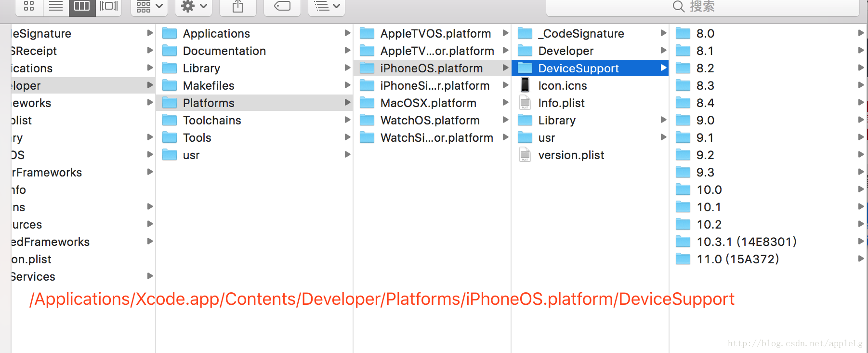Screen dimensions: 868x353
Task: Select the eSignature item in left column
Action: (x=83, y=33)
